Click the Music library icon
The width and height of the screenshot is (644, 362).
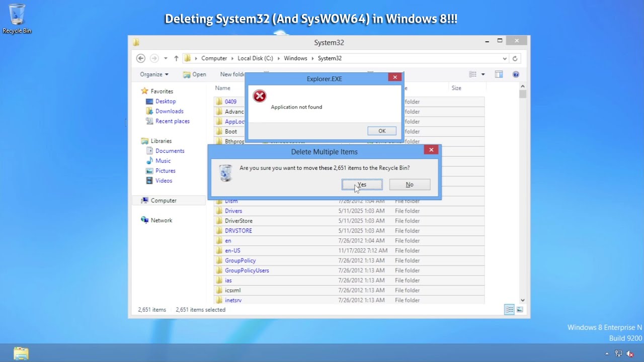[x=149, y=161]
